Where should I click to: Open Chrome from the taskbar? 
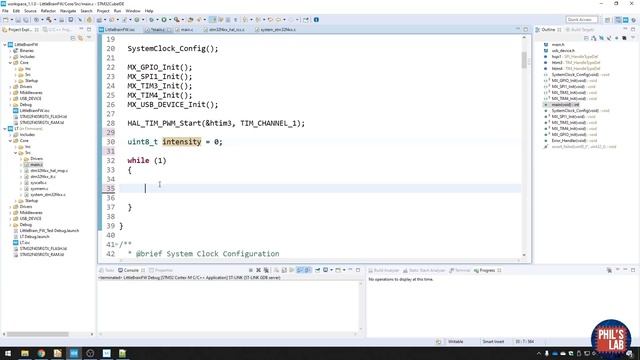[x=41, y=353]
